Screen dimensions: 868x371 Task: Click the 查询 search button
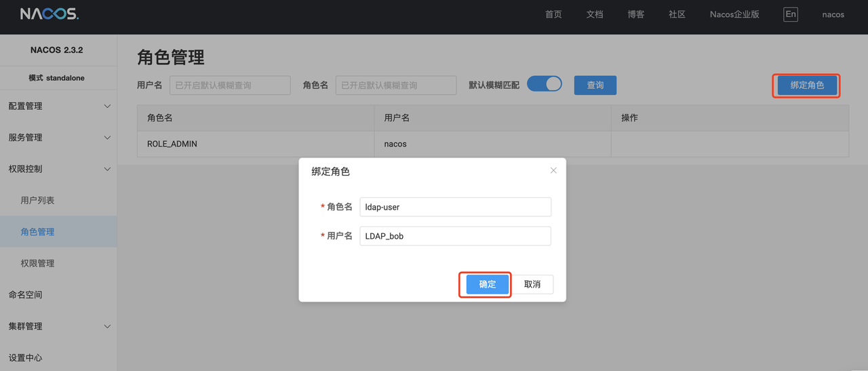pos(595,85)
